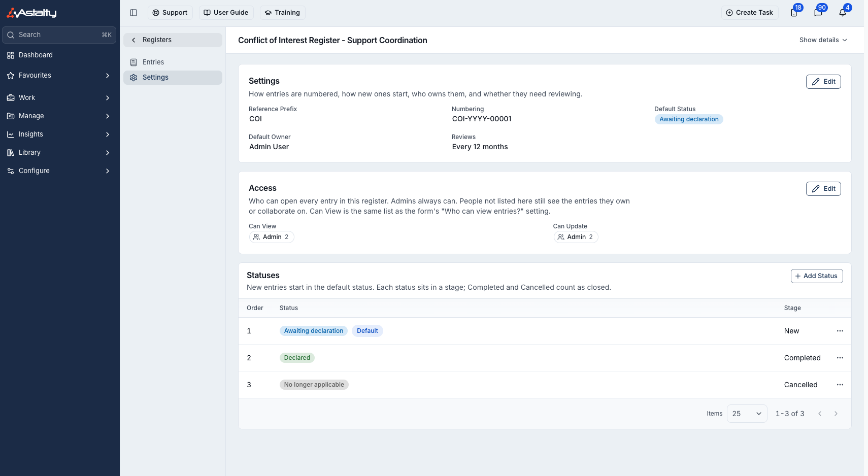
Task: Toggle the sidebar collapse icon
Action: tap(133, 13)
